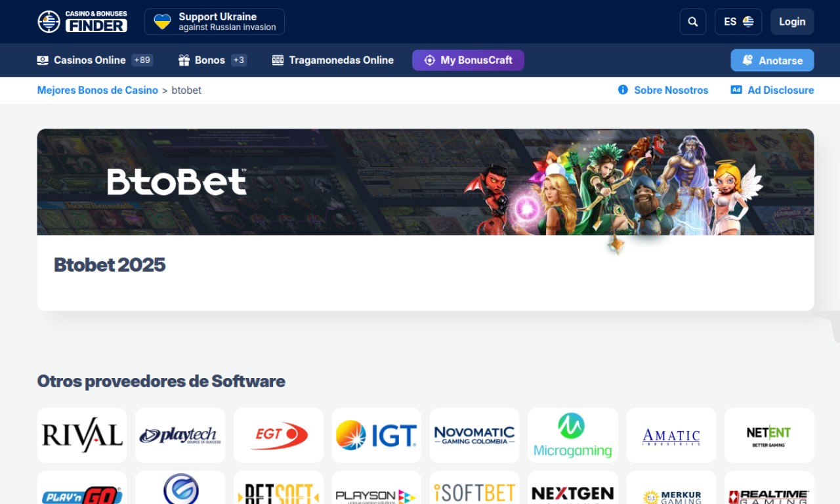840x504 pixels.
Task: Click the slot machine icon
Action: 278,60
